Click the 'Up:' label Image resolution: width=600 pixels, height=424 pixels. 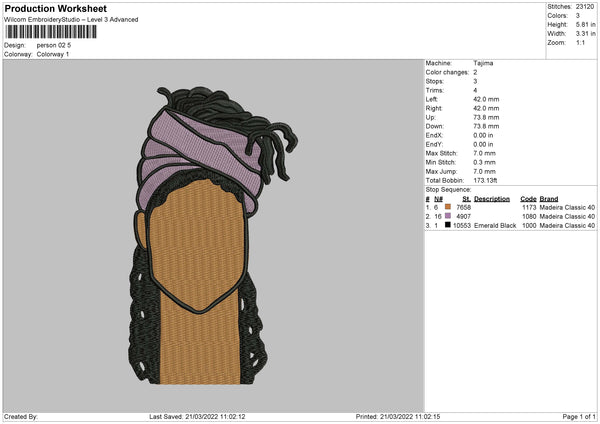click(430, 117)
